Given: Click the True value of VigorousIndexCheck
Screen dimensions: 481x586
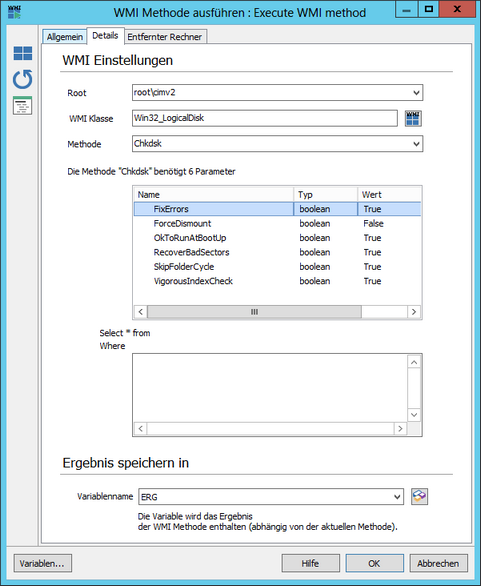Looking at the screenshot, I should [x=372, y=281].
